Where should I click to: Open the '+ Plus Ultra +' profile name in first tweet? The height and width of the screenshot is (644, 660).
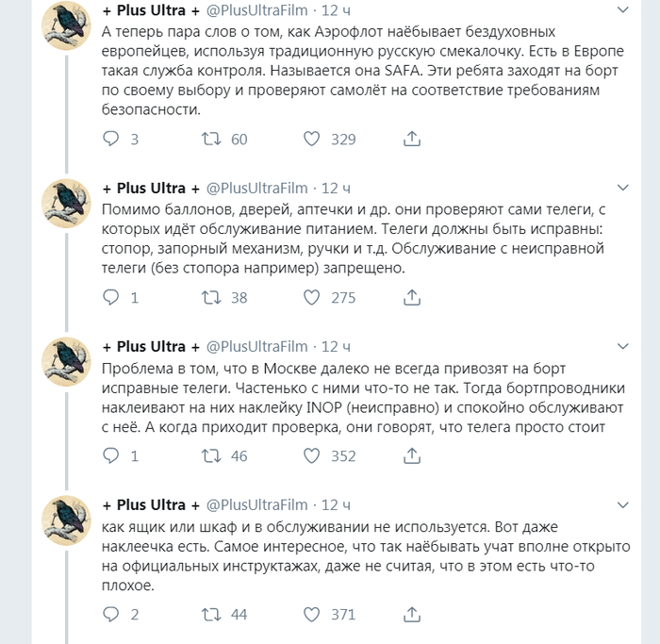151,10
